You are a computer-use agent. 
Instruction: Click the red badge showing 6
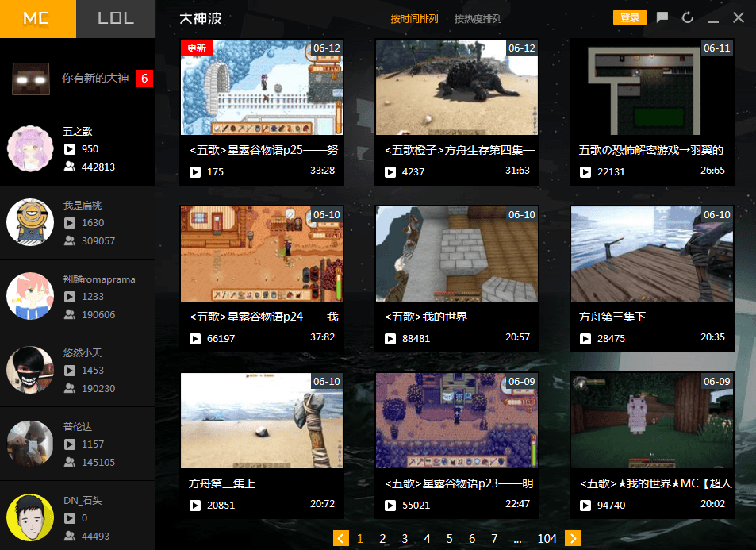tap(144, 79)
